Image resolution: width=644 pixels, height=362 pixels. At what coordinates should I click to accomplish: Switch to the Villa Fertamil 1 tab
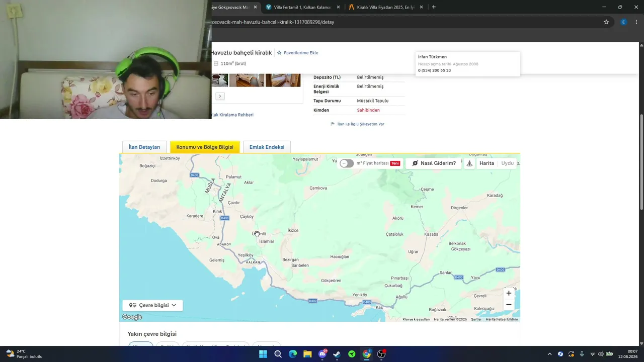pyautogui.click(x=303, y=7)
